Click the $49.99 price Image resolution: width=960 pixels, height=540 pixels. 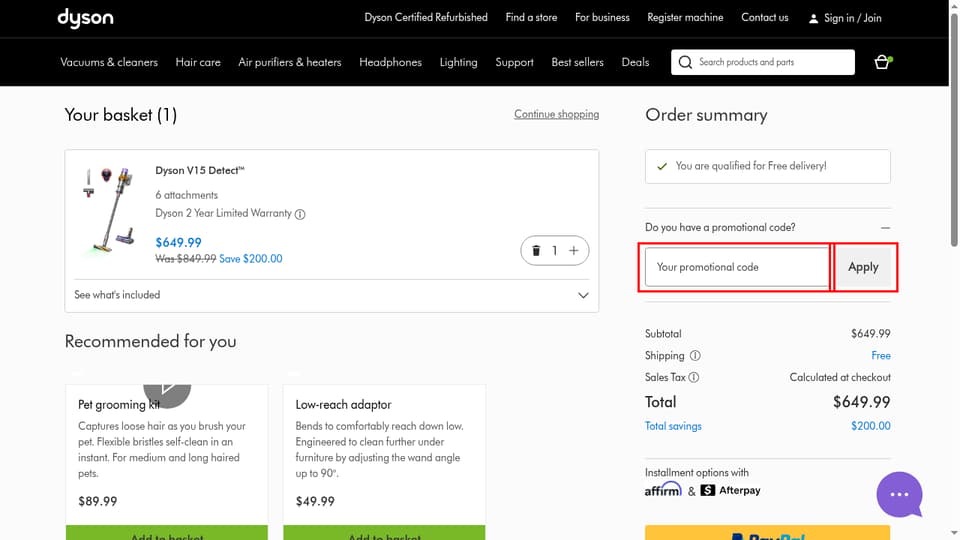(315, 501)
